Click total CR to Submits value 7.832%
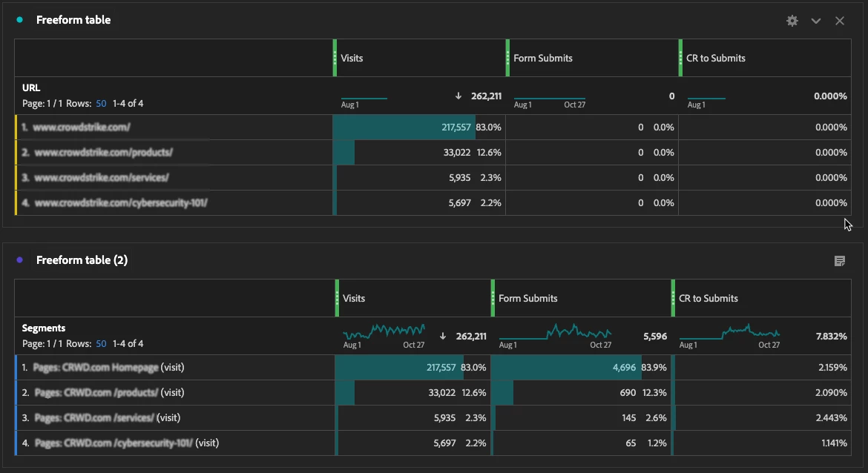 tap(832, 336)
